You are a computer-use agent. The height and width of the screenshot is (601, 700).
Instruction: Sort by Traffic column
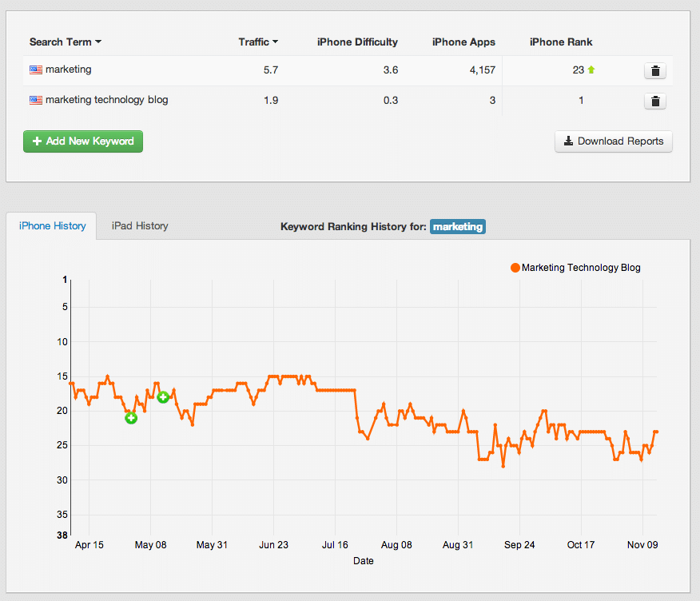pos(258,42)
